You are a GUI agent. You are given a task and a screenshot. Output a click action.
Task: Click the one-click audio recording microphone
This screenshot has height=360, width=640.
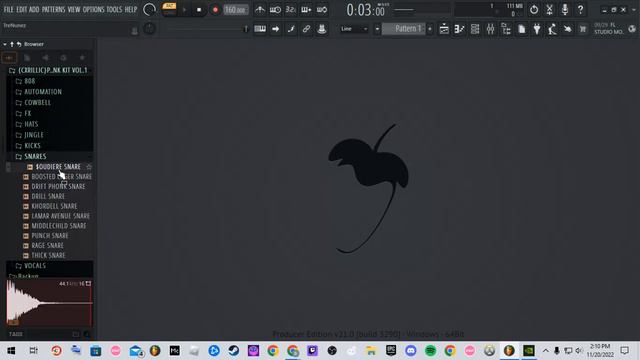[565, 9]
